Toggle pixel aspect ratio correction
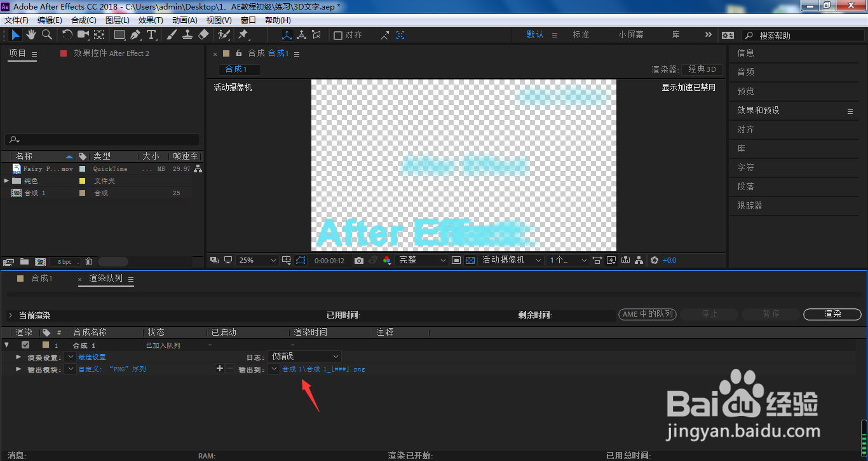The width and height of the screenshot is (868, 461). [597, 260]
